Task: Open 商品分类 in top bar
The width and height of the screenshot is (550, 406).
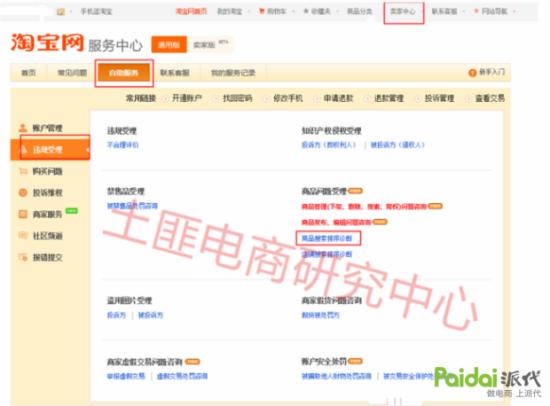Action: pyautogui.click(x=360, y=12)
